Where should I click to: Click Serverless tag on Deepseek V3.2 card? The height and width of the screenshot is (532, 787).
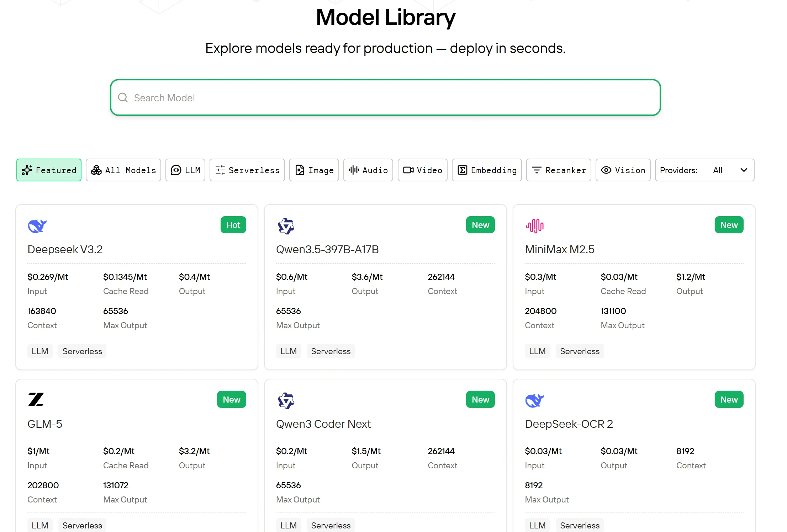click(x=82, y=351)
